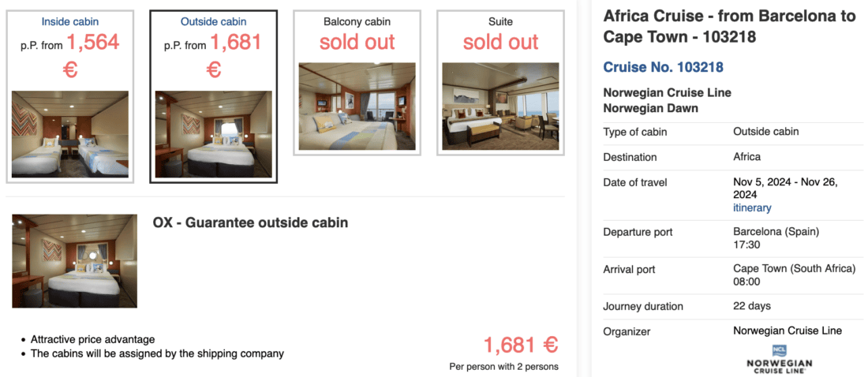Select the Outside cabin option
Image resolution: width=868 pixels, height=377 pixels.
(x=213, y=21)
